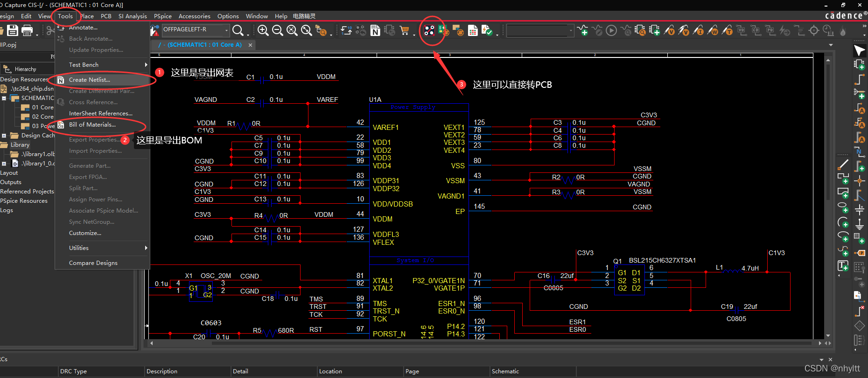Collapse the SCHEMATIC1 tree node
868x378 pixels.
(4, 98)
